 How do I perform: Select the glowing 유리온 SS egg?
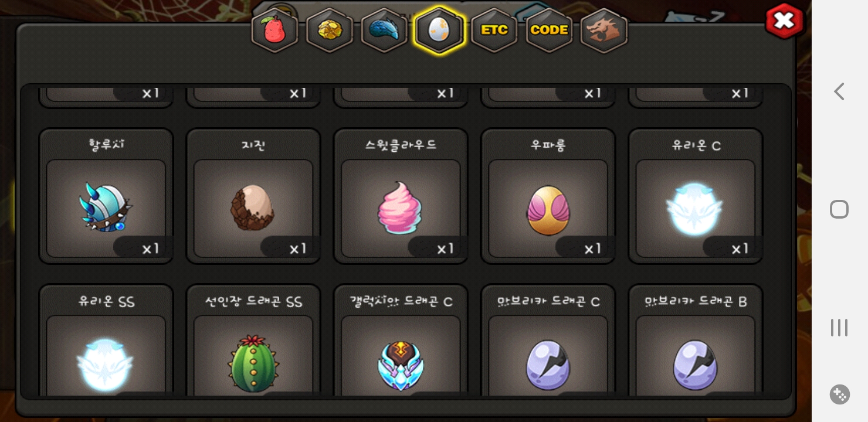(106, 340)
